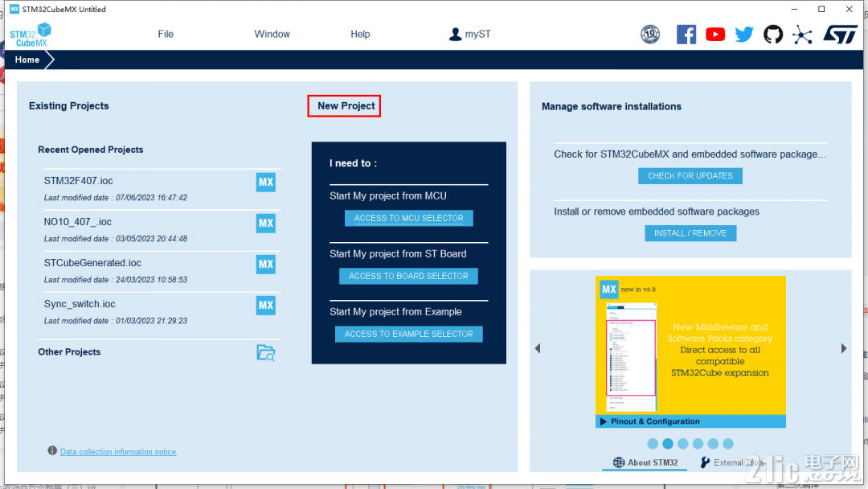Switch to the External Tools tab
Viewport: 868px width, 489px height.
733,462
